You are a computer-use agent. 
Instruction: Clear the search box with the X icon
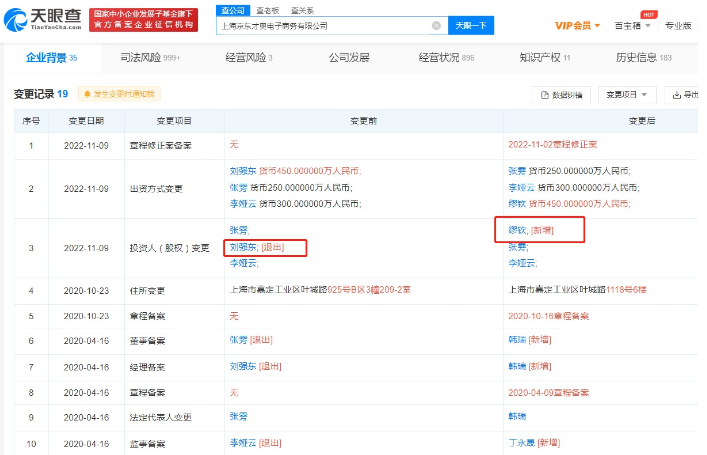pyautogui.click(x=435, y=26)
